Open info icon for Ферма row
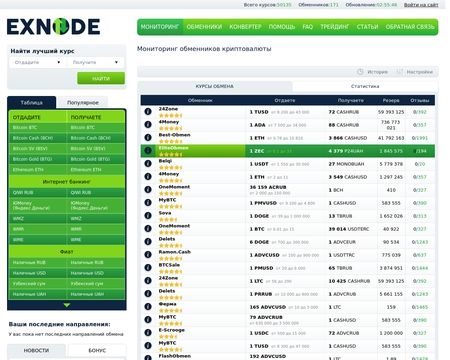Image resolution: width=450 pixels, height=360 pixels. tap(148, 307)
